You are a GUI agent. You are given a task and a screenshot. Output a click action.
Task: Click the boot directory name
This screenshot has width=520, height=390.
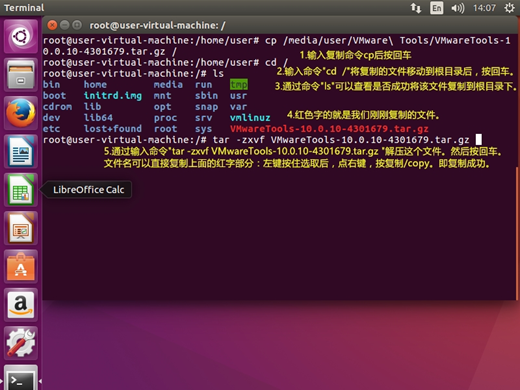54,96
